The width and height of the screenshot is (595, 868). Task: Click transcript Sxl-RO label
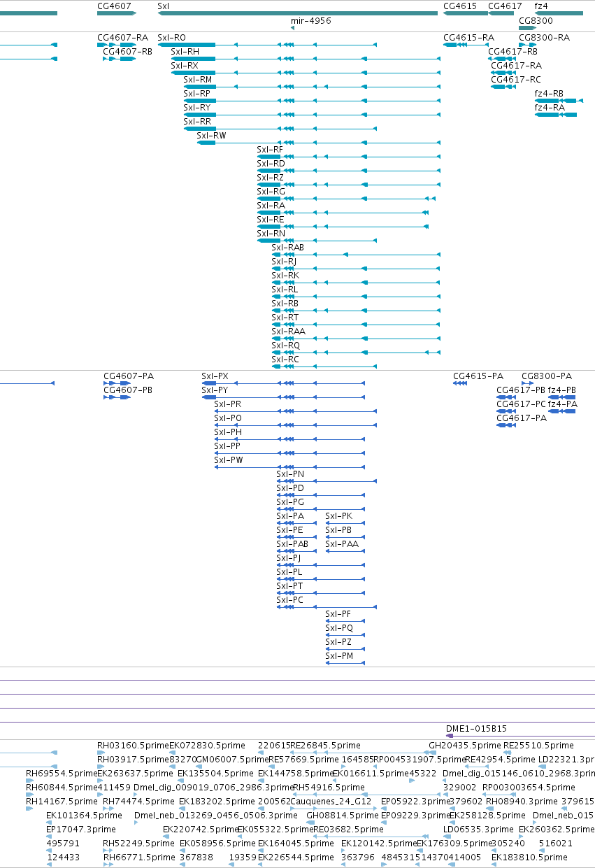pyautogui.click(x=172, y=37)
